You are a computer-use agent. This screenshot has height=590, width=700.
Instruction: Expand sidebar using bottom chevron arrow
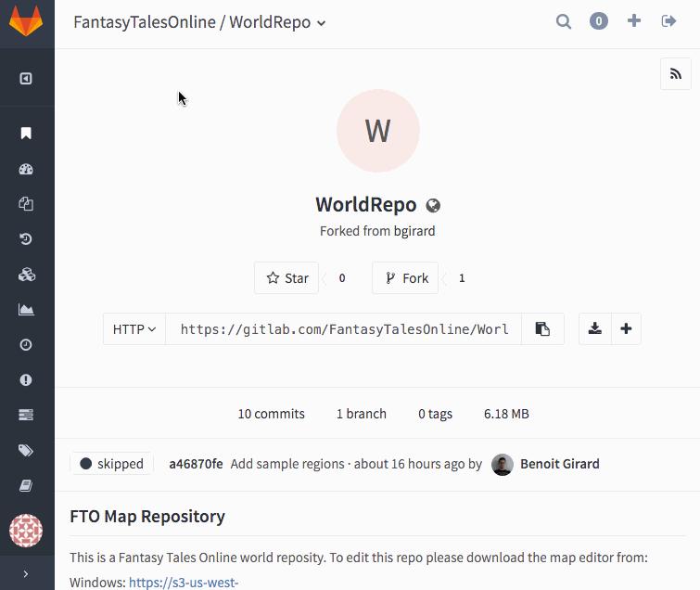pyautogui.click(x=26, y=574)
